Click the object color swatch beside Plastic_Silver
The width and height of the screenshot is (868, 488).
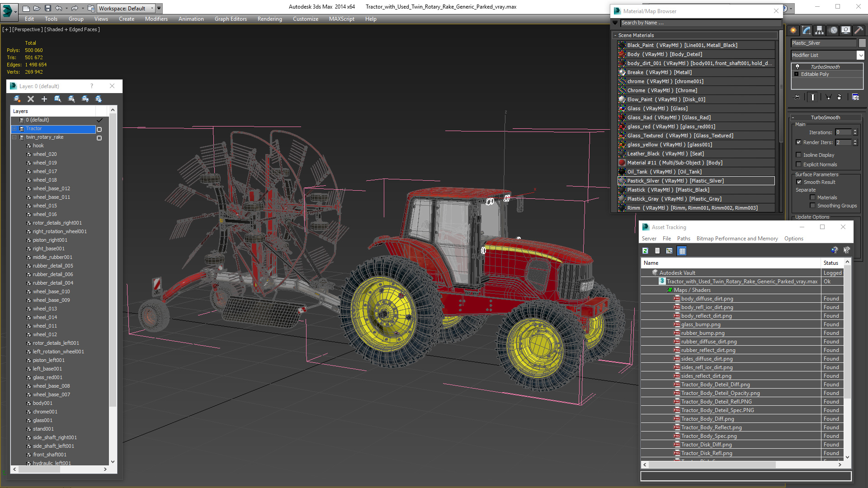point(862,43)
